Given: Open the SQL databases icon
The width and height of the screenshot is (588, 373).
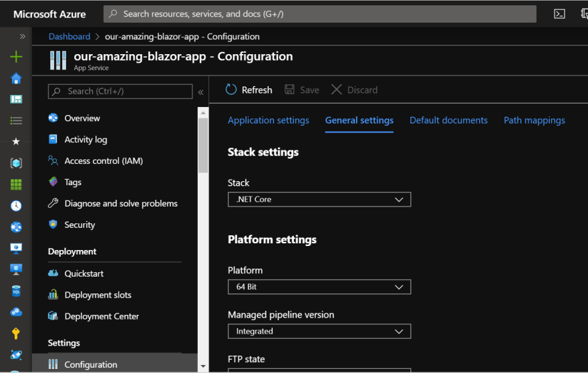Looking at the screenshot, I should 16,291.
